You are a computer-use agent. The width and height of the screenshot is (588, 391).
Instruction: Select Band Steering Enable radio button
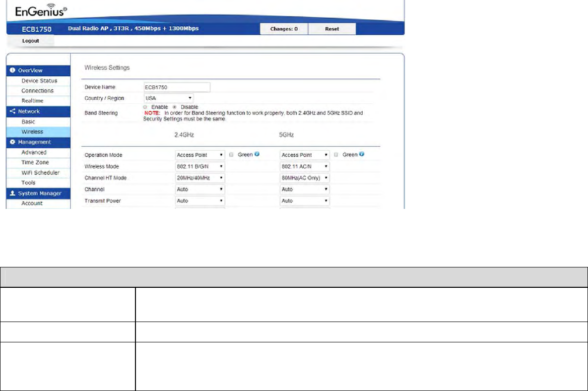click(x=145, y=107)
